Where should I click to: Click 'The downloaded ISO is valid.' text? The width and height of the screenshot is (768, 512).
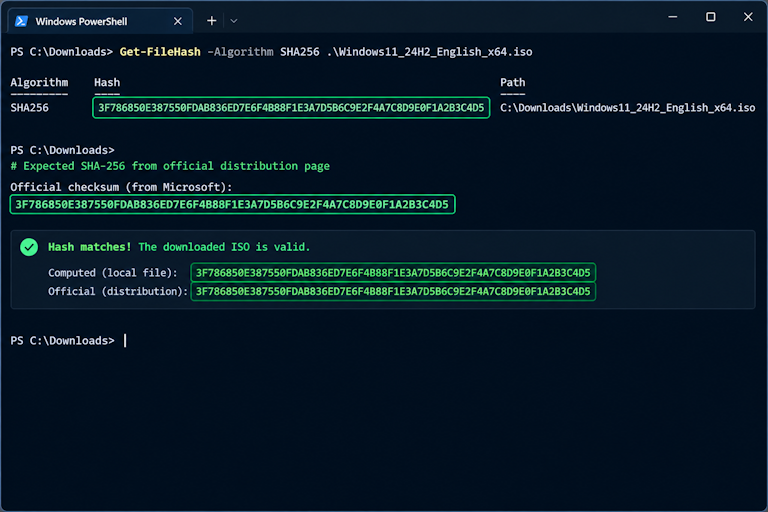coord(224,247)
